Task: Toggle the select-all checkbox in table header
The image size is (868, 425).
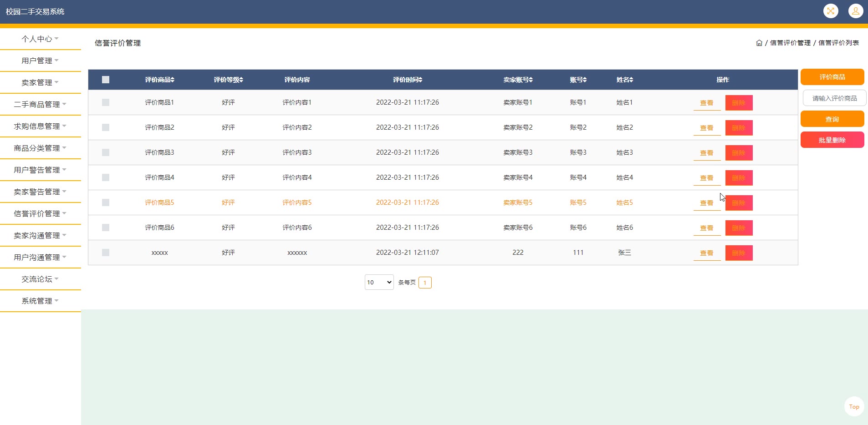Action: [106, 80]
